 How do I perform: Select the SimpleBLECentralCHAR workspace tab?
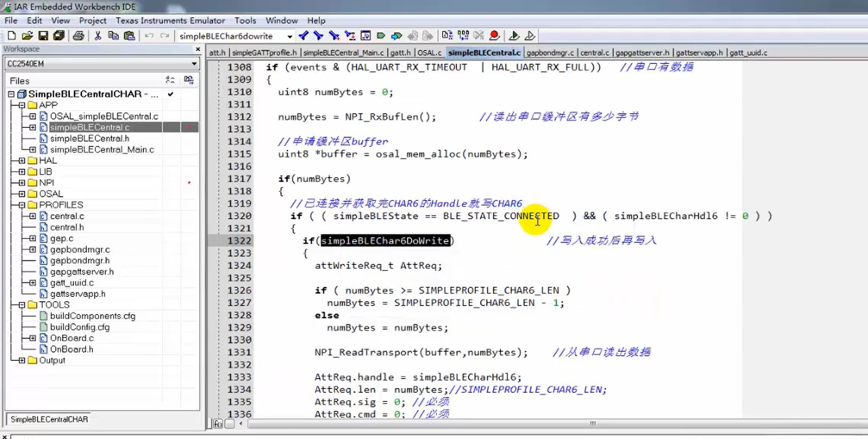49,419
